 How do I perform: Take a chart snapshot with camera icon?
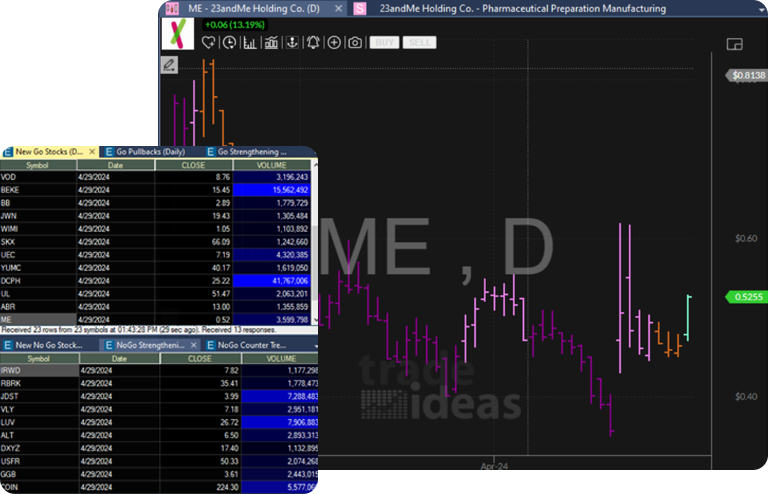pyautogui.click(x=355, y=43)
